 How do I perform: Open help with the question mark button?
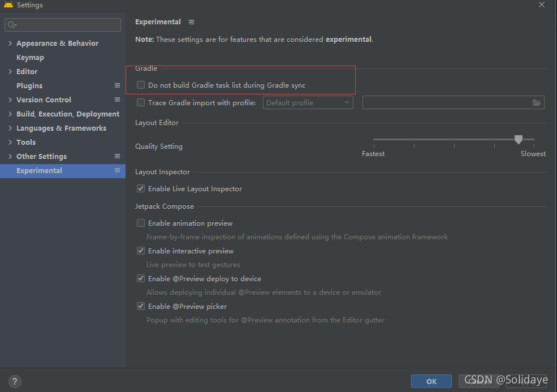pyautogui.click(x=15, y=381)
